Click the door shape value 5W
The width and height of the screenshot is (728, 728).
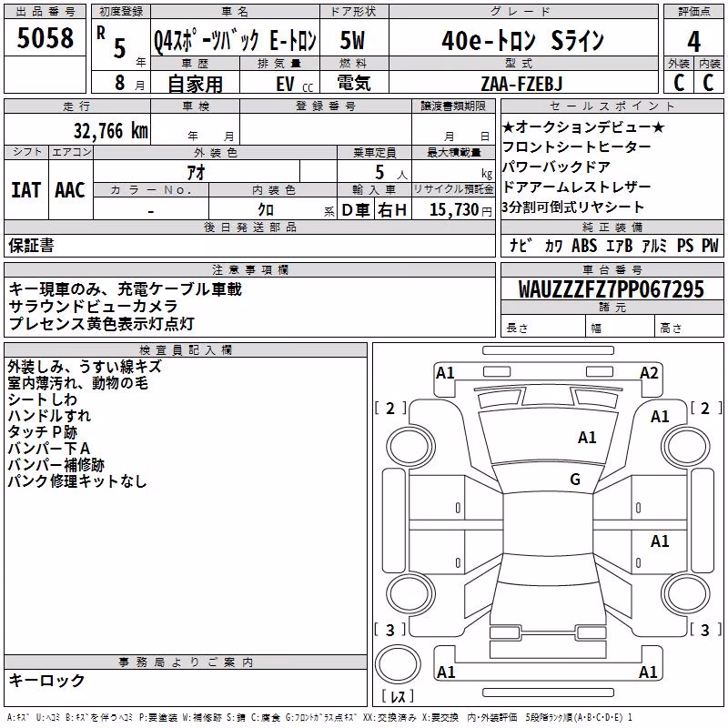coord(352,40)
